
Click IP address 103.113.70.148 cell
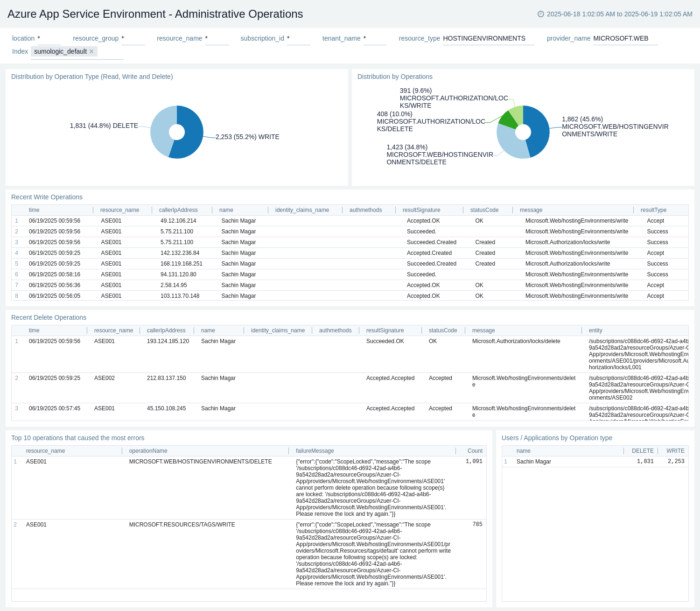(180, 296)
